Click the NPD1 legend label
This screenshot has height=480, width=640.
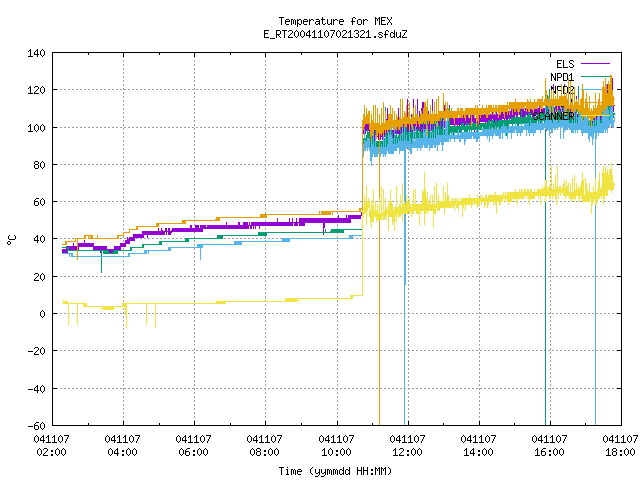[x=562, y=77]
